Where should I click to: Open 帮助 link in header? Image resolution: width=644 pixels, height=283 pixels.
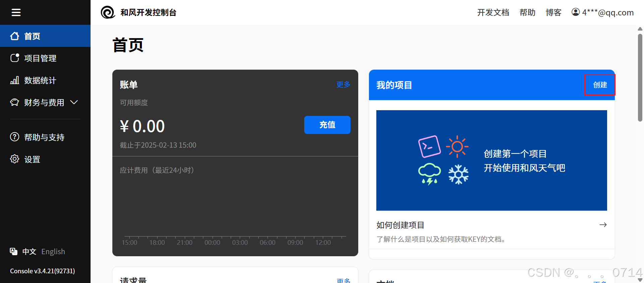click(527, 12)
